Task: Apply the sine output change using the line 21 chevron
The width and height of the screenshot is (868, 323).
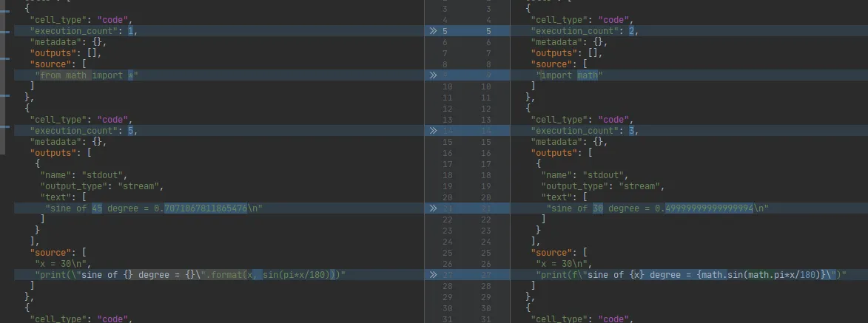Action: tap(433, 208)
